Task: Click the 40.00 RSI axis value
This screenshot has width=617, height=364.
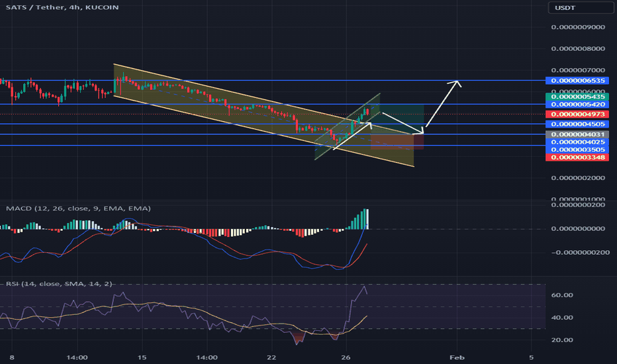Action: tap(562, 318)
